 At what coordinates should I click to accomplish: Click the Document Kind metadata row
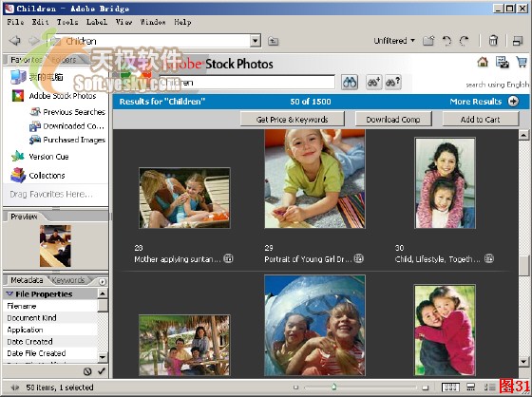50,318
